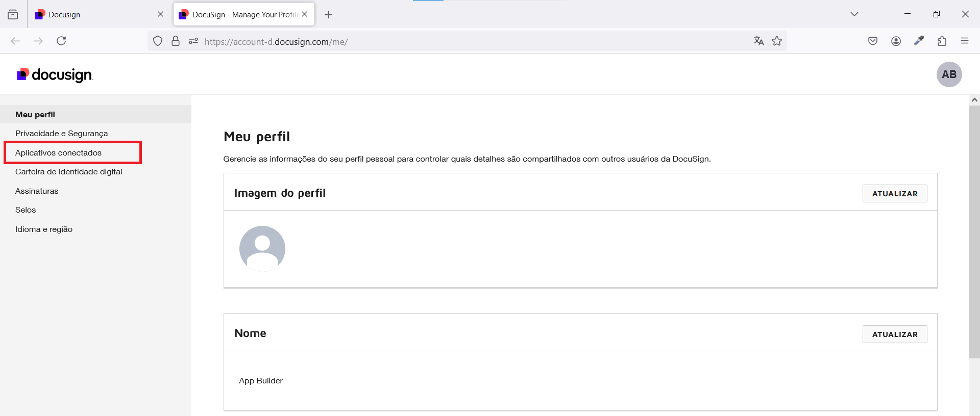Viewport: 980px width, 416px height.
Task: Click the Firefox account icon
Action: [896, 41]
